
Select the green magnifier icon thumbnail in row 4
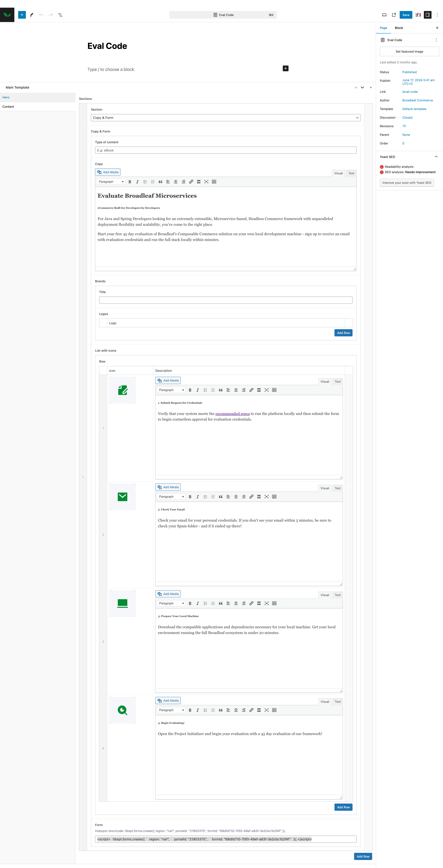pyautogui.click(x=122, y=710)
